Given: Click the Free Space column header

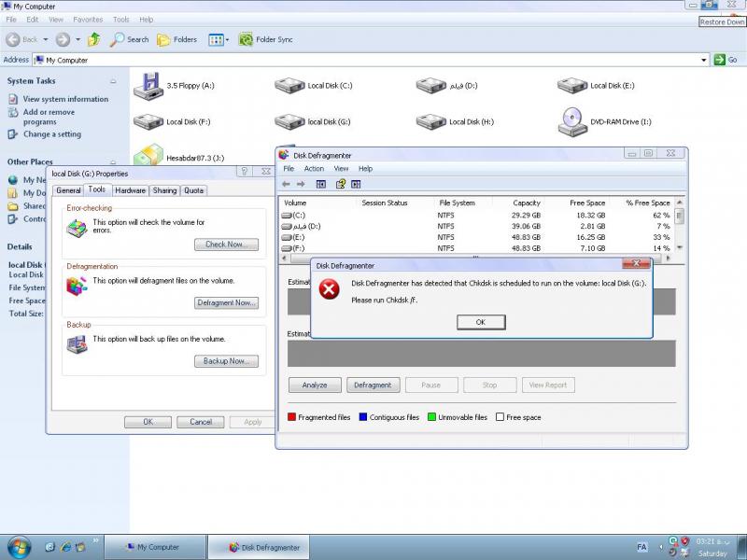Looking at the screenshot, I should [x=577, y=203].
